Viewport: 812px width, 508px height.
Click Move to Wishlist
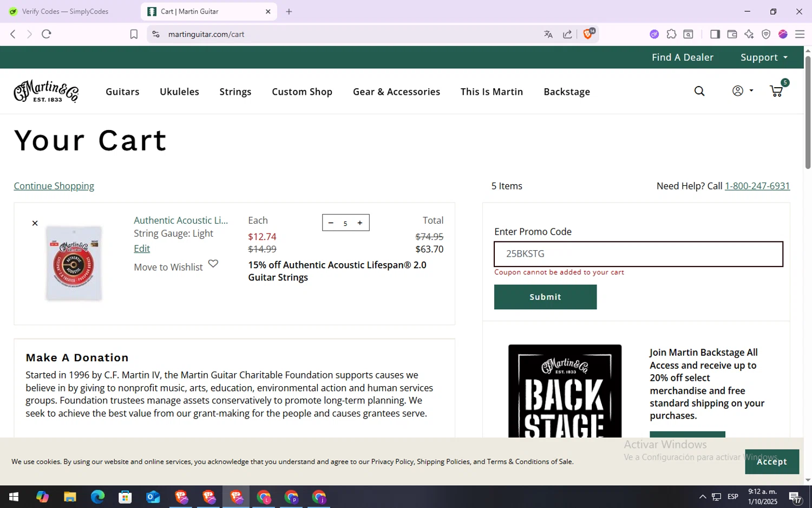168,267
